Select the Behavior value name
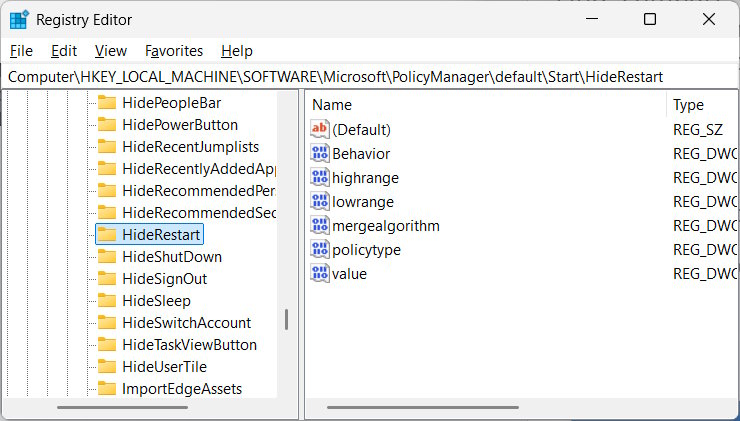Image resolution: width=740 pixels, height=421 pixels. pyautogui.click(x=361, y=154)
